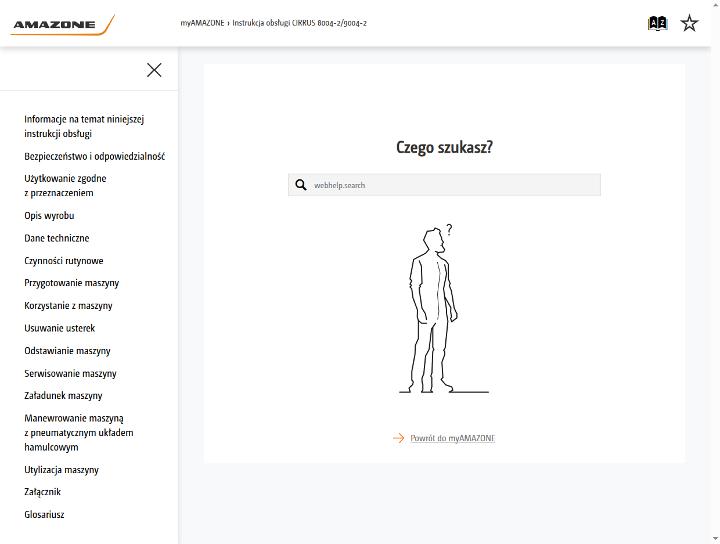Close the navigation sidebar with X
Viewport: 720px width, 544px height.
(x=154, y=70)
